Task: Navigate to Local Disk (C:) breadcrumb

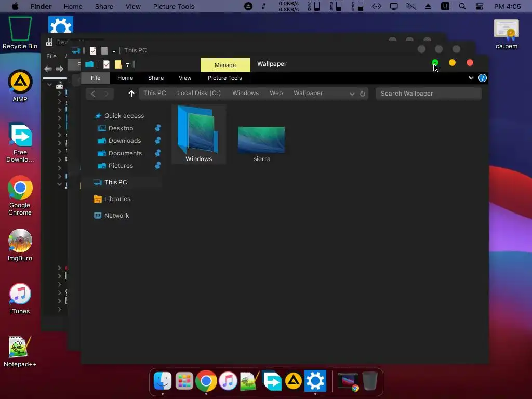Action: 199,93
